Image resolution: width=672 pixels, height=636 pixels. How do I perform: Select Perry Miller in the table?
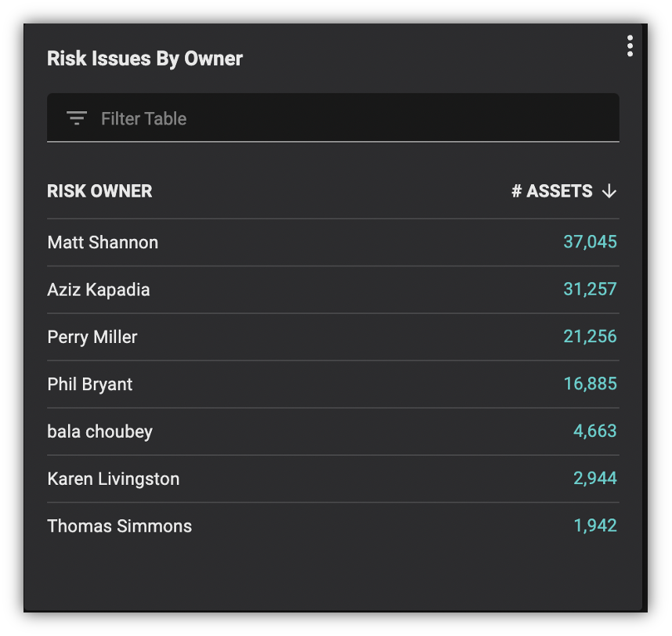[x=92, y=338]
